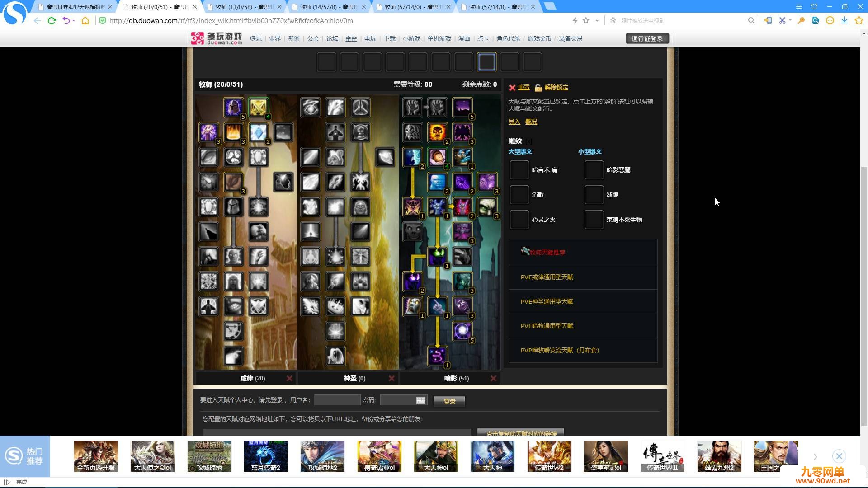868x488 pixels.
Task: Select the blue-highlighted class slot at top
Action: [x=486, y=62]
